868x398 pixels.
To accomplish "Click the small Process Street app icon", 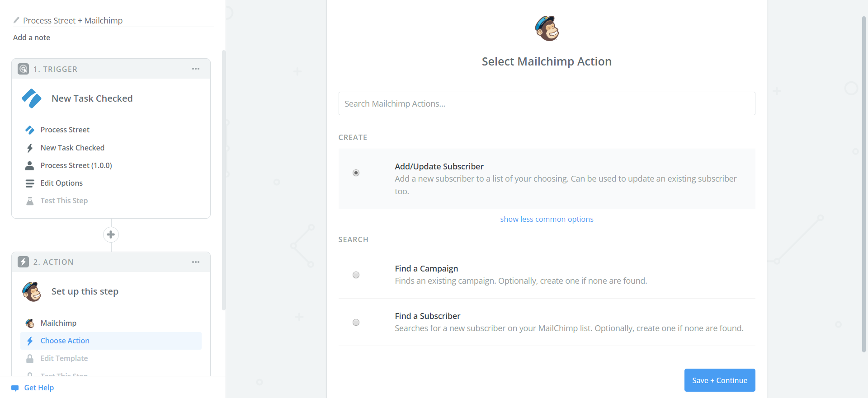I will (30, 130).
